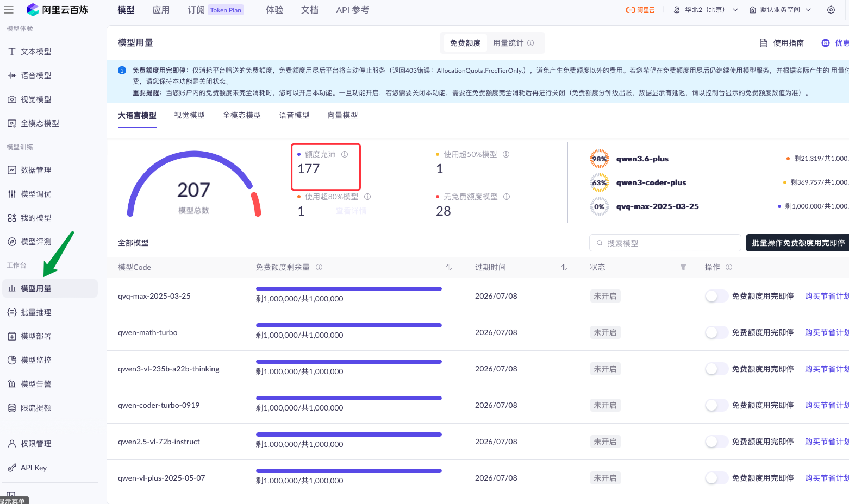
Task: Click the text model icon in sidebar
Action: [12, 52]
